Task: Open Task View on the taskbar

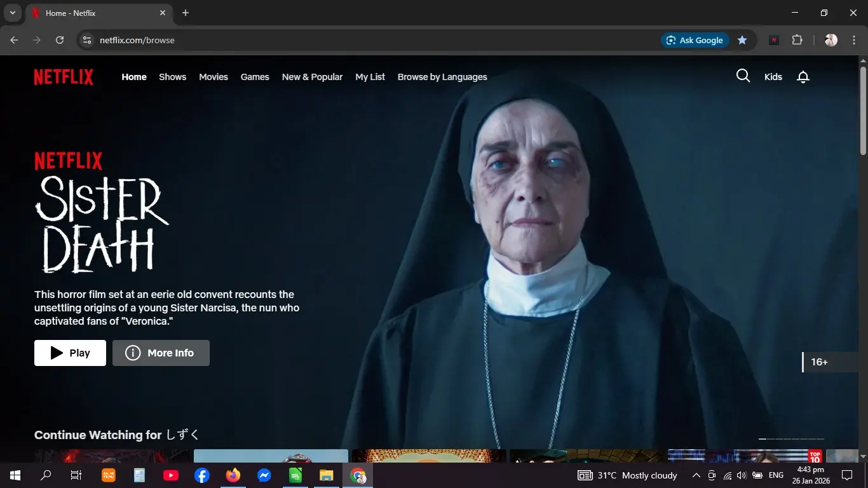Action: point(76,475)
